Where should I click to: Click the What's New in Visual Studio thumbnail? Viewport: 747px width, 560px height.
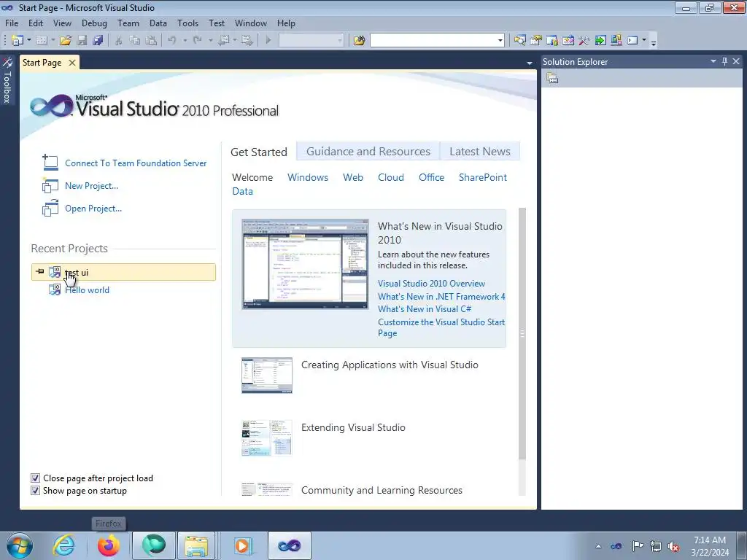pyautogui.click(x=305, y=264)
